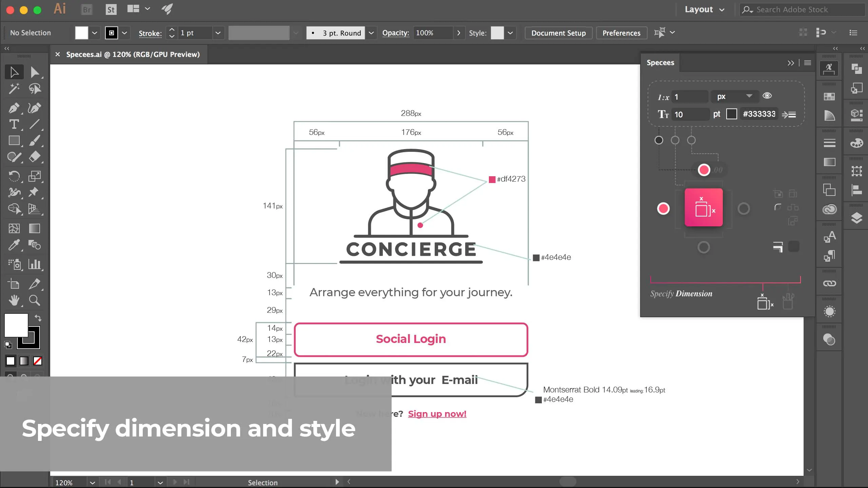The height and width of the screenshot is (488, 868).
Task: Open the Adobe Stock icon
Action: [x=111, y=9]
